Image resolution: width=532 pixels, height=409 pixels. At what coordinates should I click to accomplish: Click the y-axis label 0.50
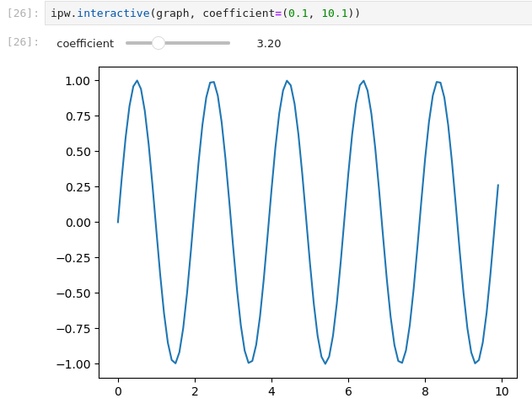tap(78, 152)
